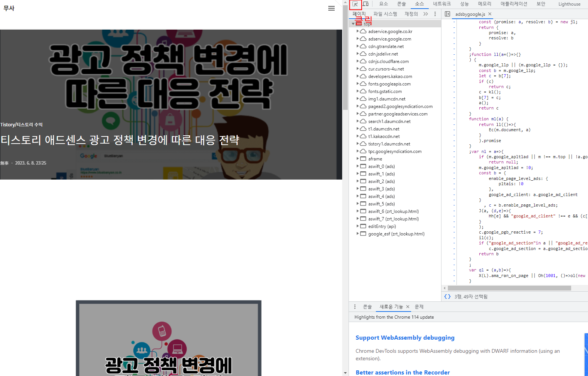
Task: Expand aswift_0 (ads) frame
Action: [358, 166]
